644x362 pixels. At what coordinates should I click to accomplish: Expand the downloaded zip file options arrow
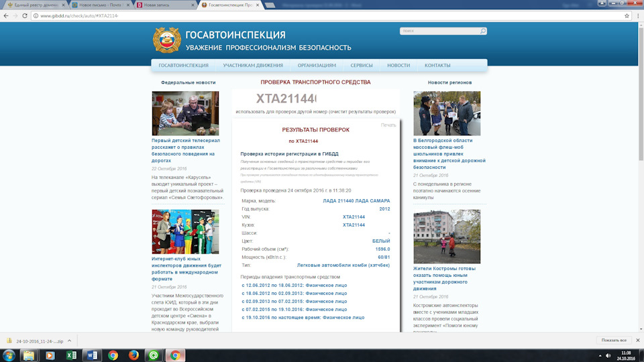[x=69, y=341]
